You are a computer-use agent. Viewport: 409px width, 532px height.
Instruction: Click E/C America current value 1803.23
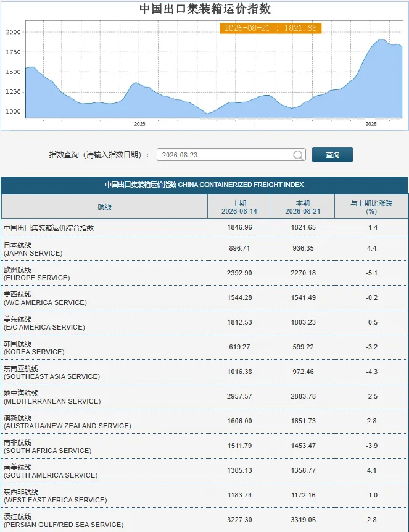pyautogui.click(x=303, y=322)
